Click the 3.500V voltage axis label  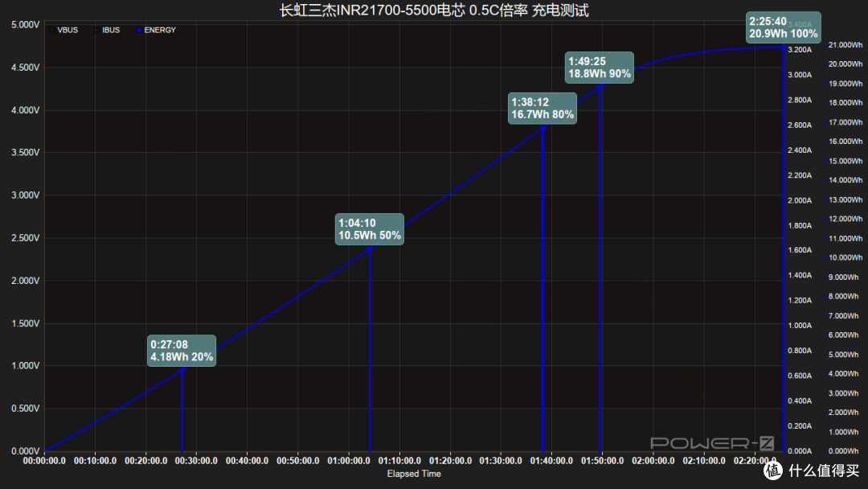(x=26, y=152)
